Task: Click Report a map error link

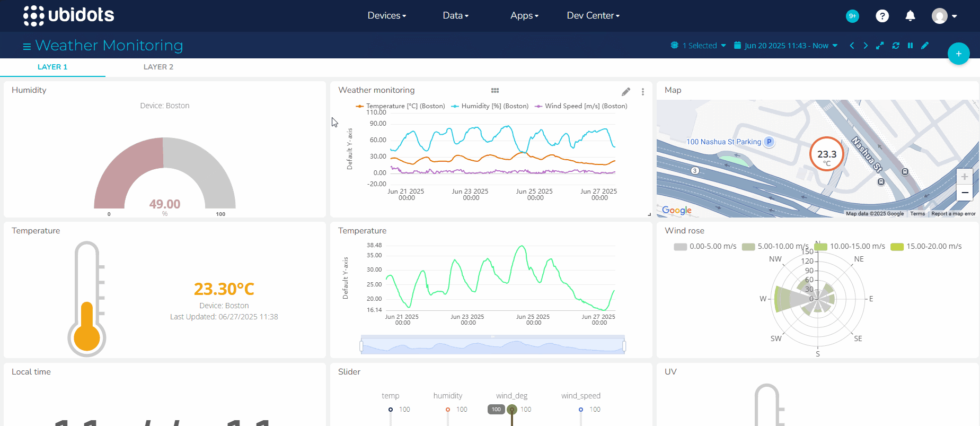Action: click(953, 214)
